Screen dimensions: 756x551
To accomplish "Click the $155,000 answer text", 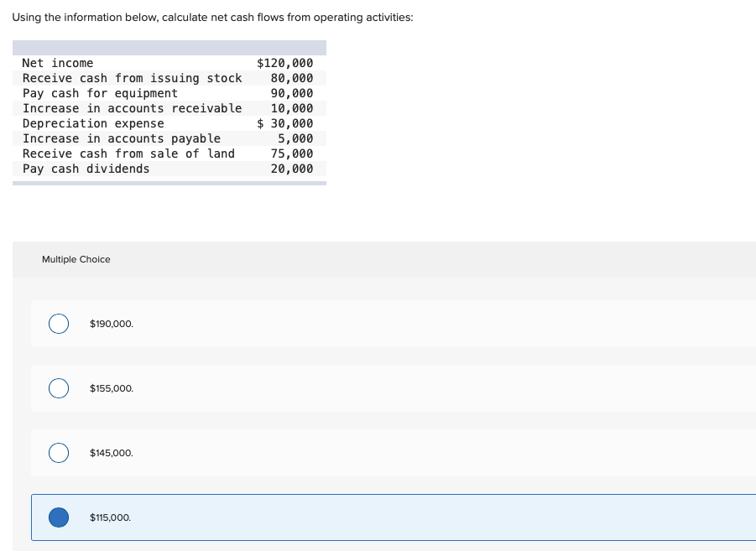I will pos(111,388).
